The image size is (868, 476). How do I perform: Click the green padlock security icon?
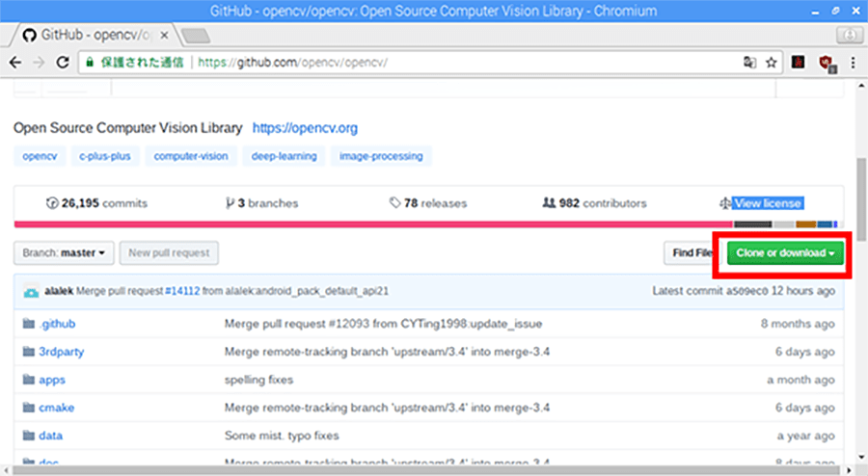click(x=89, y=63)
